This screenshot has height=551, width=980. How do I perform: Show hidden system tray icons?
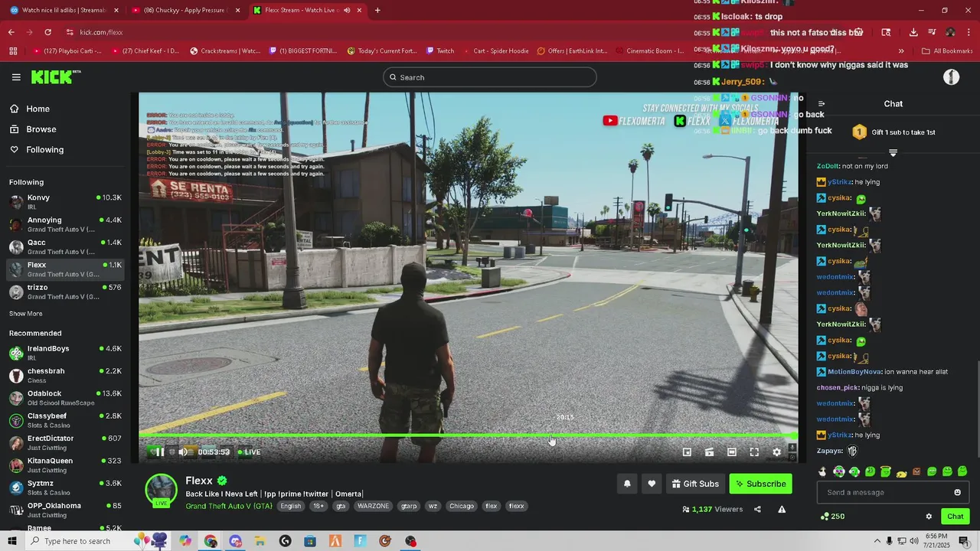[876, 541]
